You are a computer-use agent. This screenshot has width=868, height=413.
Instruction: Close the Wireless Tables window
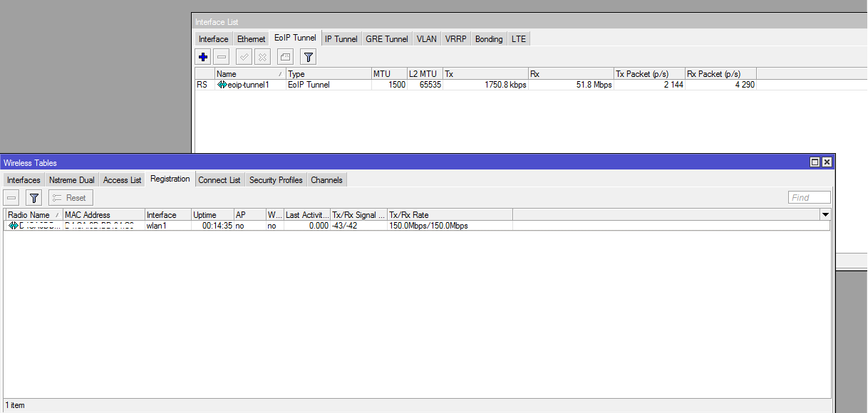pos(827,162)
